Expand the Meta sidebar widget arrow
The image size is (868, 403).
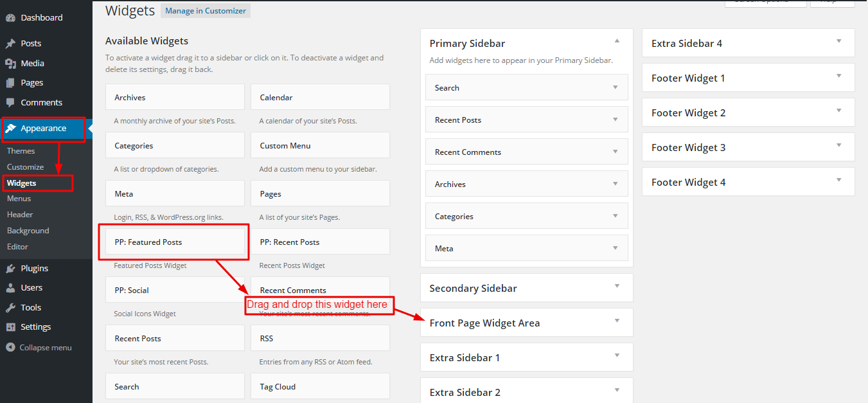tap(616, 248)
